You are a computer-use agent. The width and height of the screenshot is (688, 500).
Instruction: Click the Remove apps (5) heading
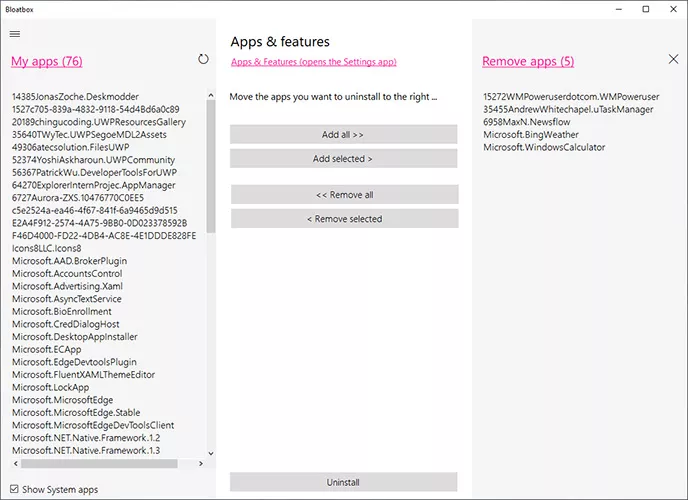[528, 61]
